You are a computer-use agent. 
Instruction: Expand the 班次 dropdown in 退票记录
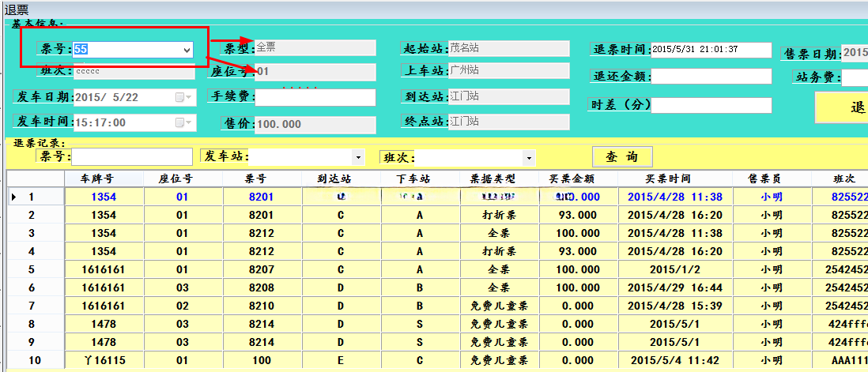[x=530, y=157]
